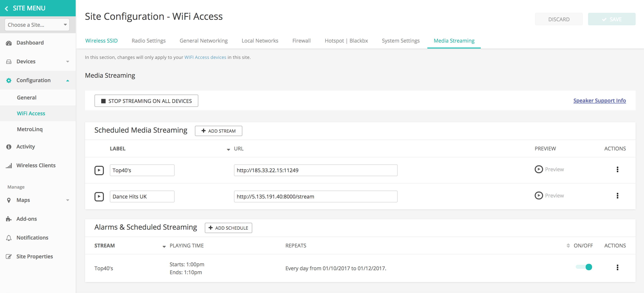Toggle the Top40's schedule on/off switch
644x293 pixels.
(x=584, y=267)
